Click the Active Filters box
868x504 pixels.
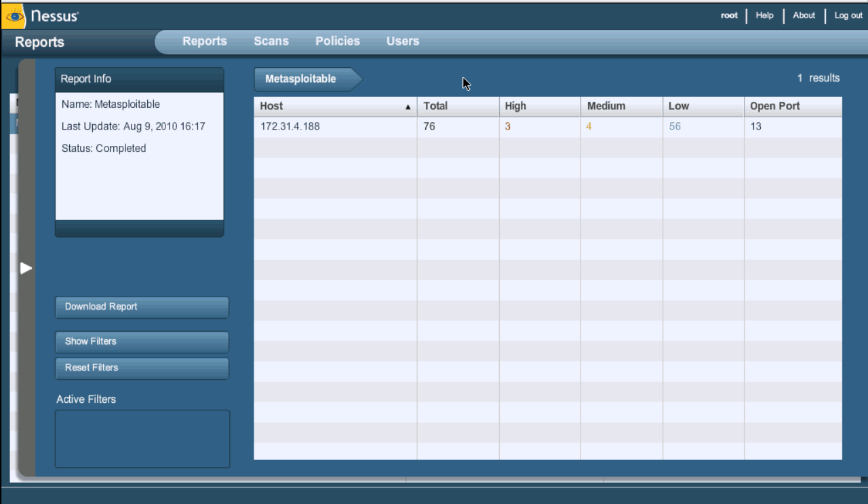pos(142,439)
